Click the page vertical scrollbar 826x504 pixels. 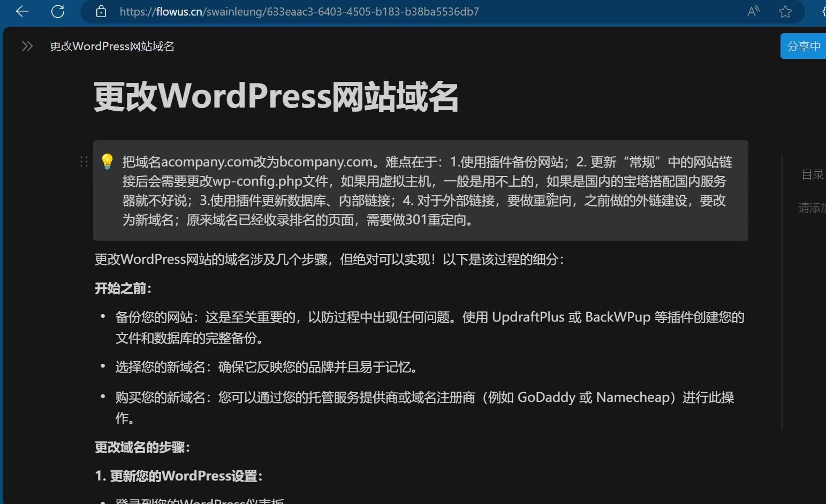click(782, 293)
